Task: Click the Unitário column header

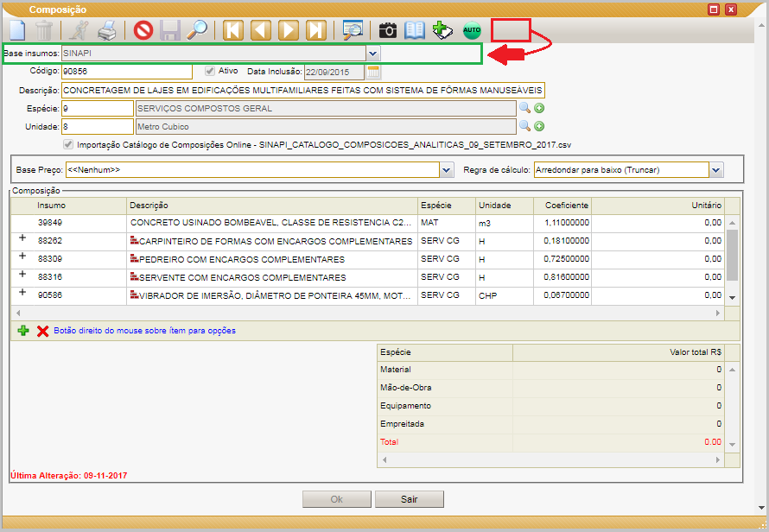Action: pos(658,206)
